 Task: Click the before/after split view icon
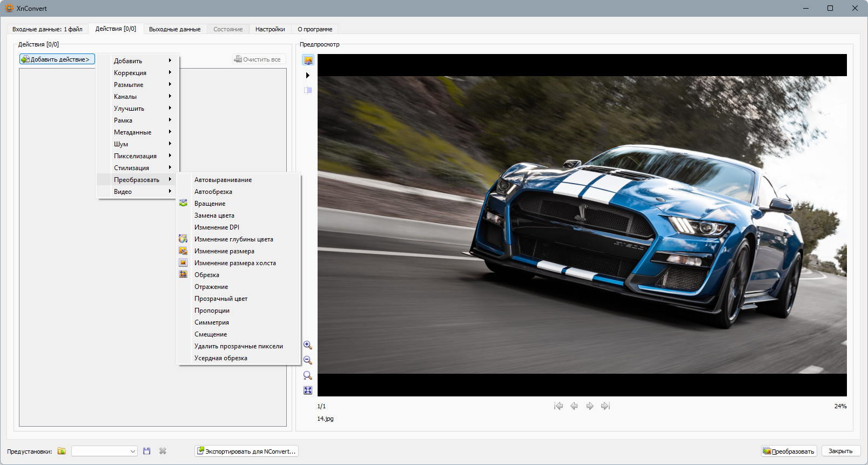(x=308, y=90)
